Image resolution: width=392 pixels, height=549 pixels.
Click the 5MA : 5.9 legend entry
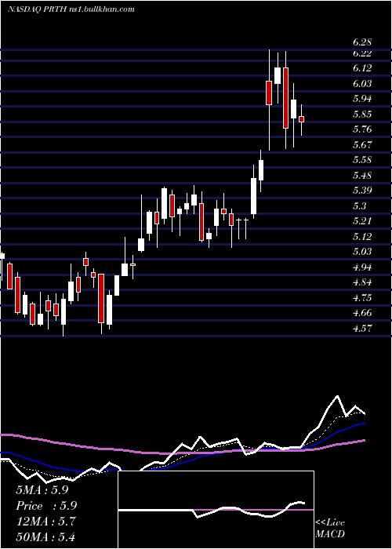[x=42, y=490]
